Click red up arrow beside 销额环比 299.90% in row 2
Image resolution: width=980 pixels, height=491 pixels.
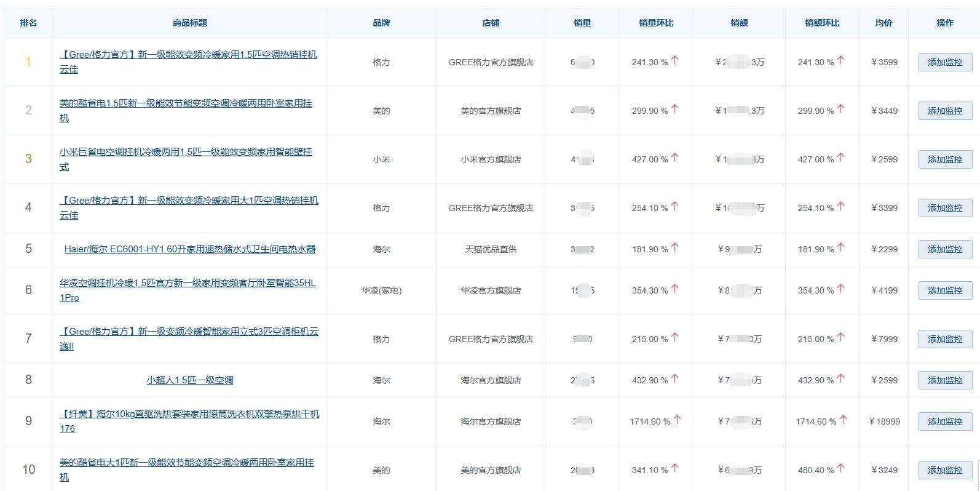(x=840, y=110)
